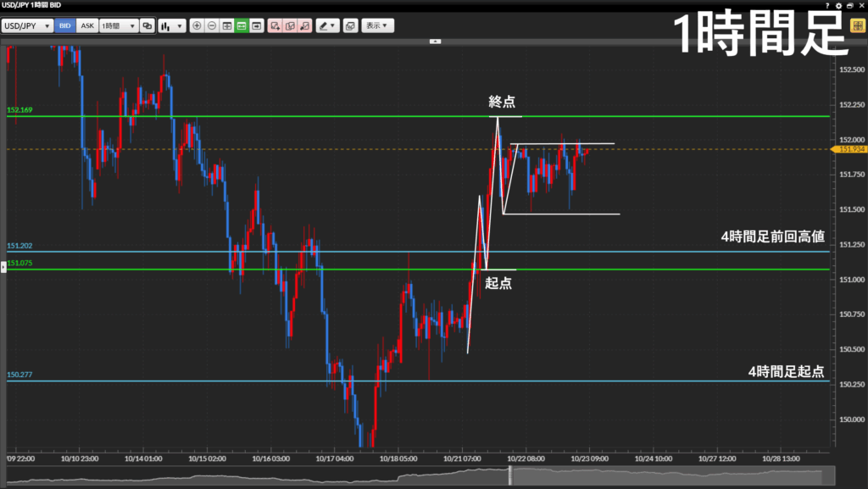
Task: Click the zoom in magnifier icon
Action: (197, 25)
